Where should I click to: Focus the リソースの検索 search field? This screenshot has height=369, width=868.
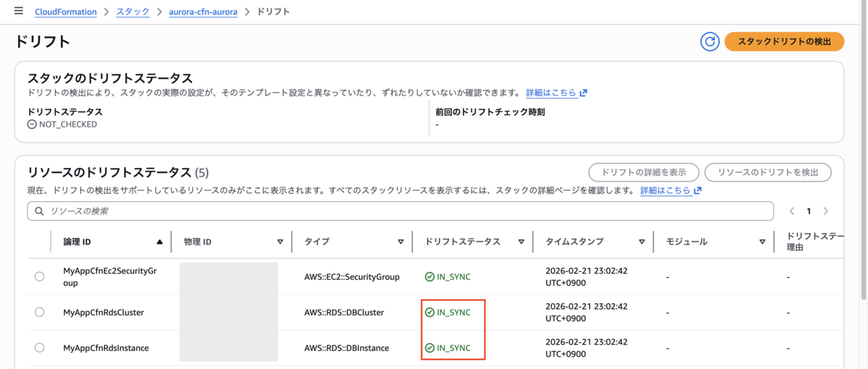[401, 211]
